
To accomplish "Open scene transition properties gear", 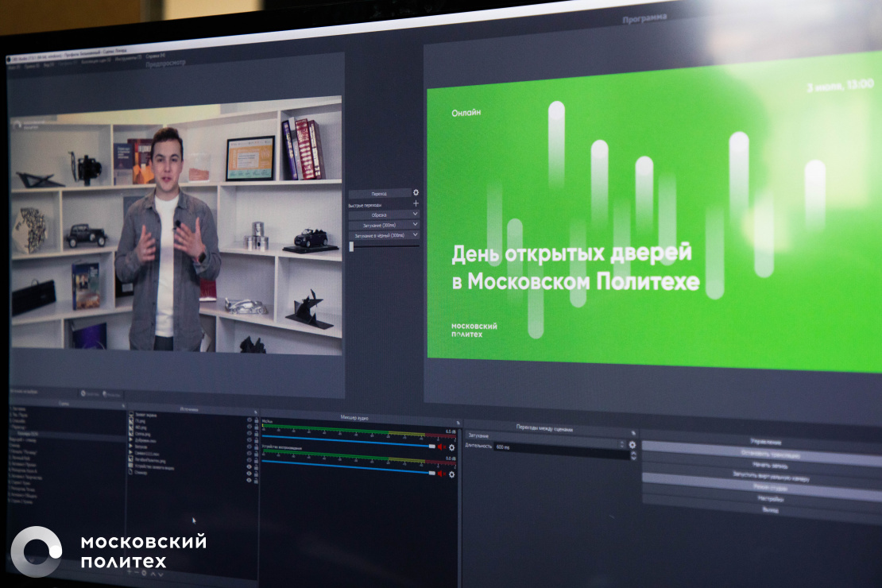I will tap(632, 445).
